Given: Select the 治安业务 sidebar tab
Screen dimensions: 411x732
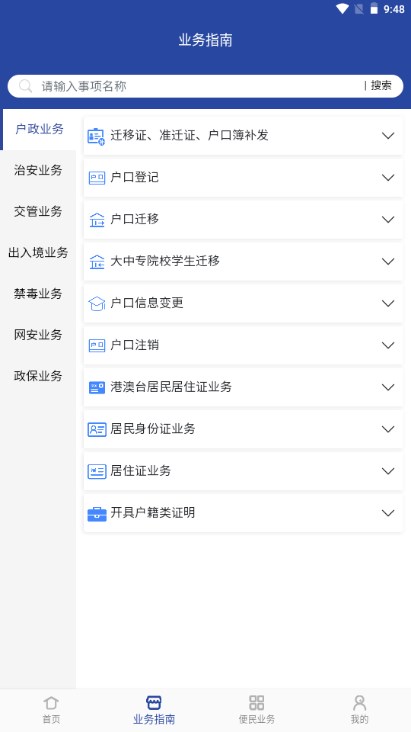Looking at the screenshot, I should (38, 170).
